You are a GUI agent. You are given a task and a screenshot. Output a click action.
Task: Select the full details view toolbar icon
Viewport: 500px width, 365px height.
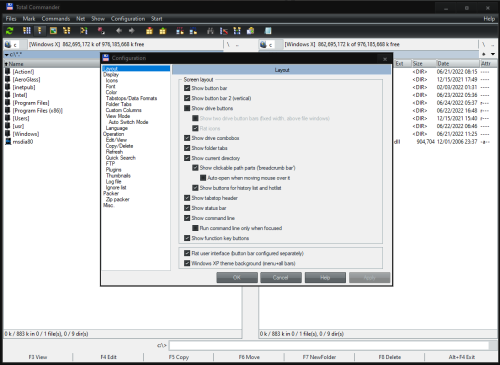click(x=40, y=31)
